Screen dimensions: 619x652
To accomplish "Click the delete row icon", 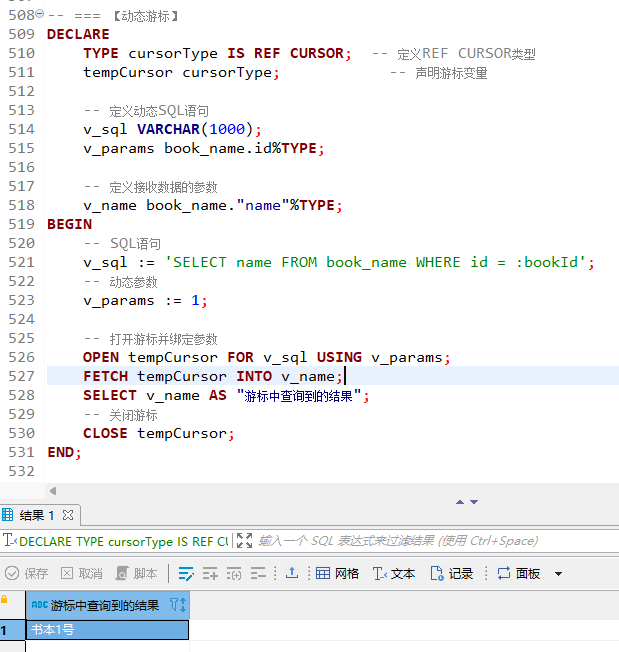I will coord(258,574).
